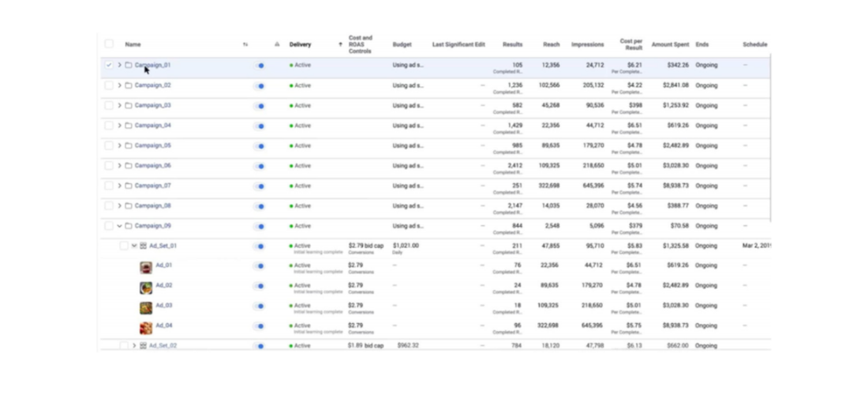
Task: Open the Ad_01 thumbnail image
Action: (x=146, y=268)
